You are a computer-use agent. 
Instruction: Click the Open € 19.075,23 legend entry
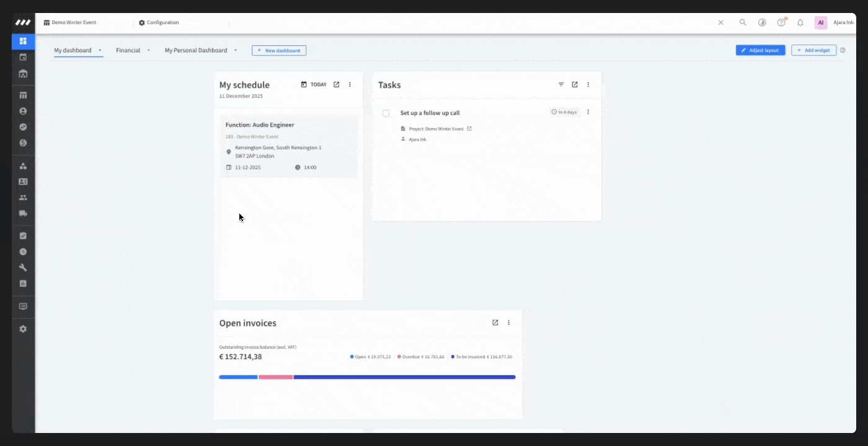coord(370,357)
